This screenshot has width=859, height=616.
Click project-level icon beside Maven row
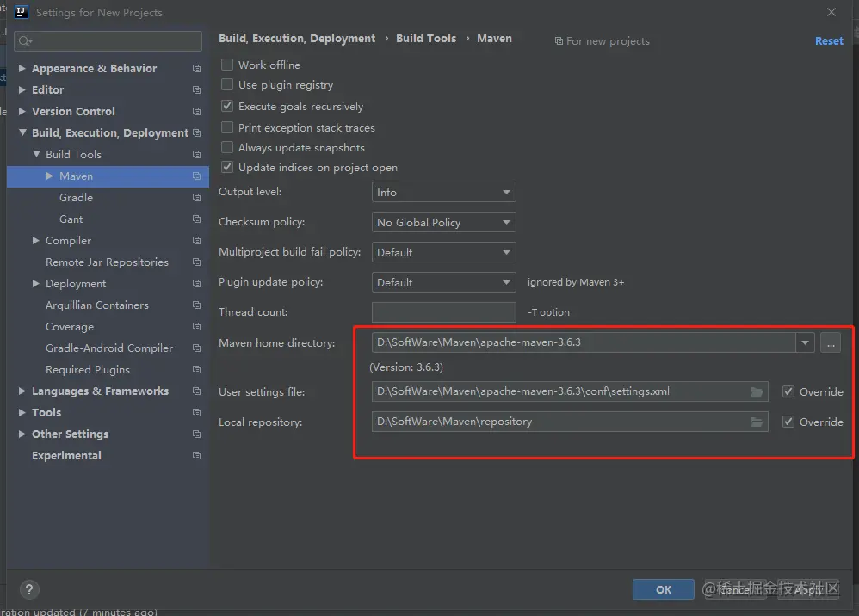click(196, 176)
